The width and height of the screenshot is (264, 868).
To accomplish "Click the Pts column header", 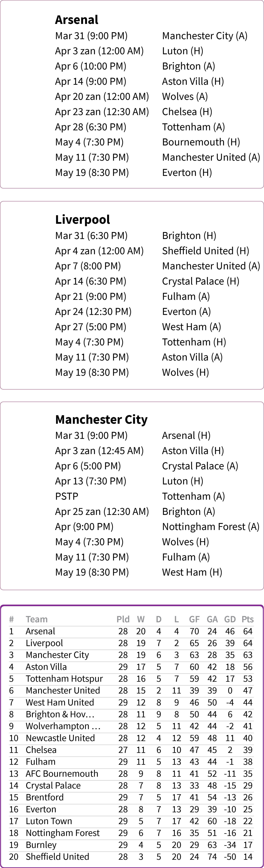I will [x=247, y=619].
